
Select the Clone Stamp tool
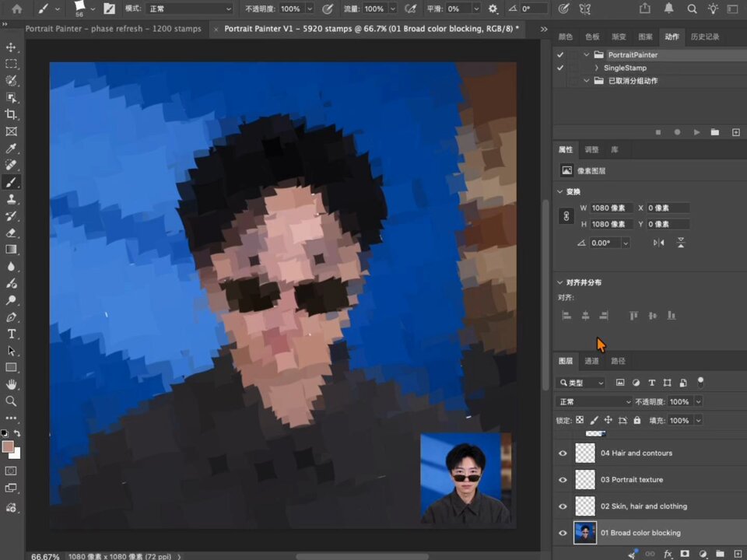[11, 199]
